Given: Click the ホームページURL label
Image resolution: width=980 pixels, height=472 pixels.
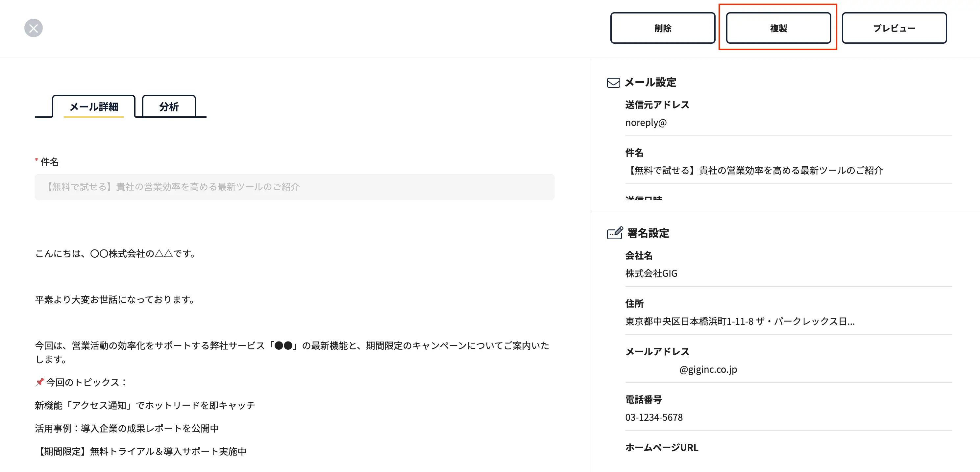Looking at the screenshot, I should [662, 448].
